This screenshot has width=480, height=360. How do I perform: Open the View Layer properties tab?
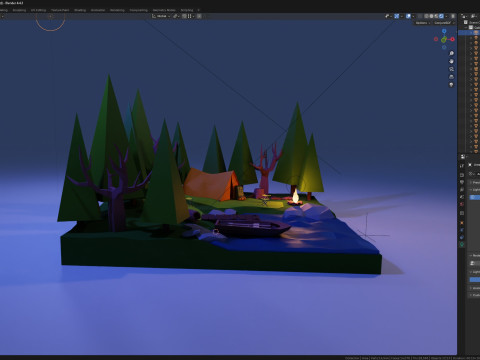click(x=462, y=189)
